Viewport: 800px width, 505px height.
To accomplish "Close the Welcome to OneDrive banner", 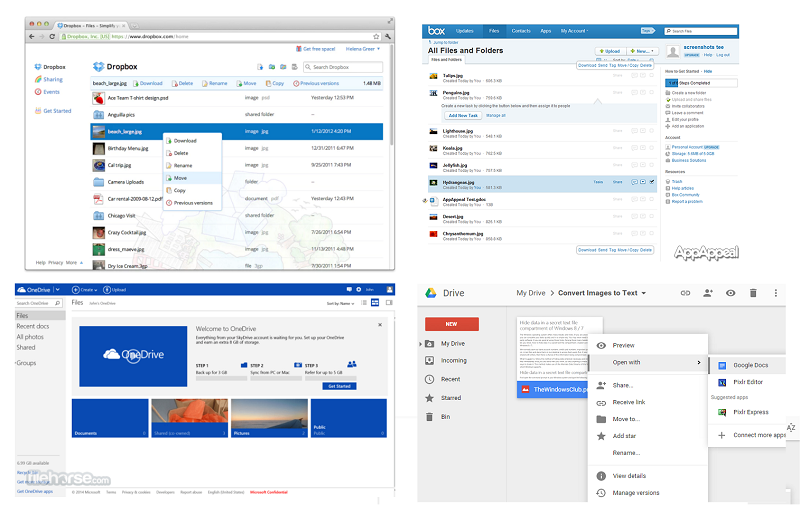I will pos(380,324).
